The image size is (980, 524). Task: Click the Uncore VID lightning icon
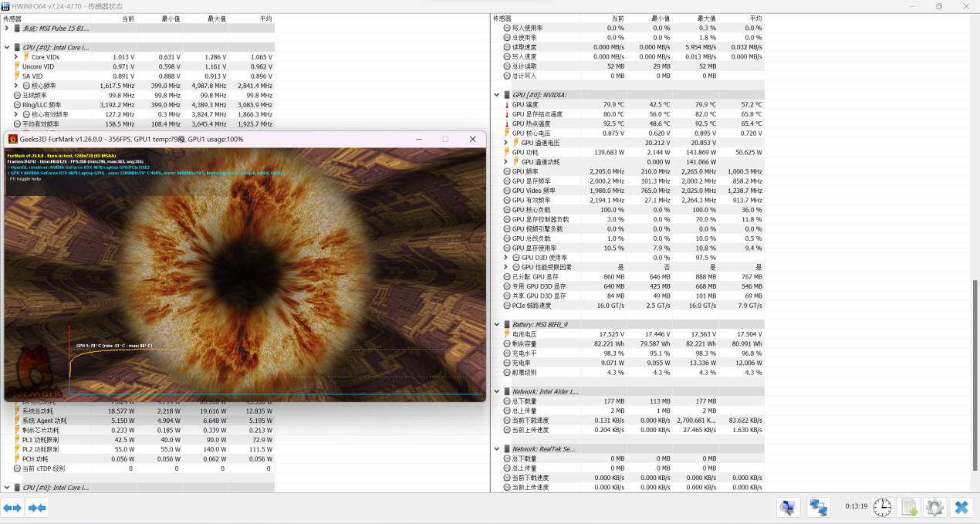(17, 66)
